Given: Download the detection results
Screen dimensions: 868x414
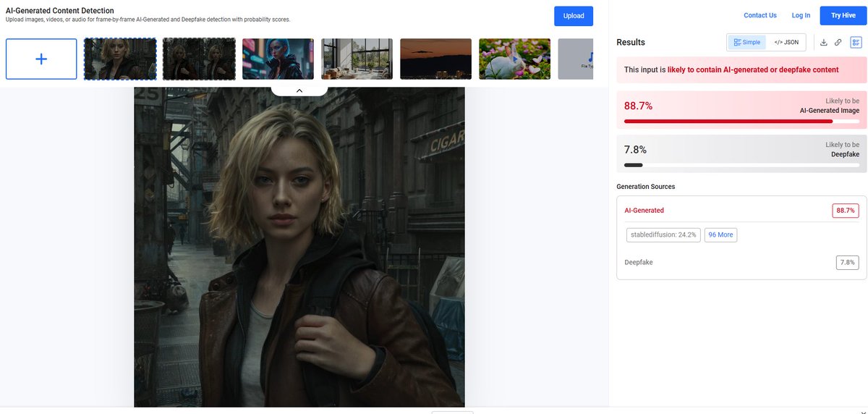Looking at the screenshot, I should point(823,42).
